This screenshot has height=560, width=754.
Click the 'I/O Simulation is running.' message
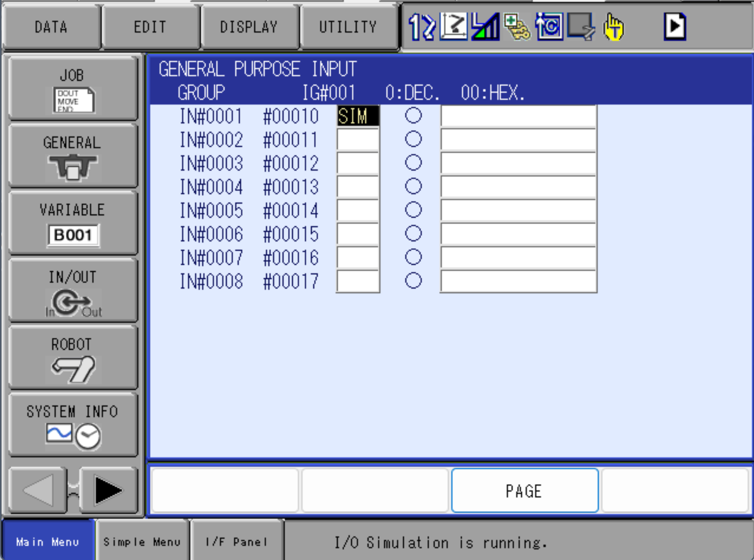coord(441,543)
